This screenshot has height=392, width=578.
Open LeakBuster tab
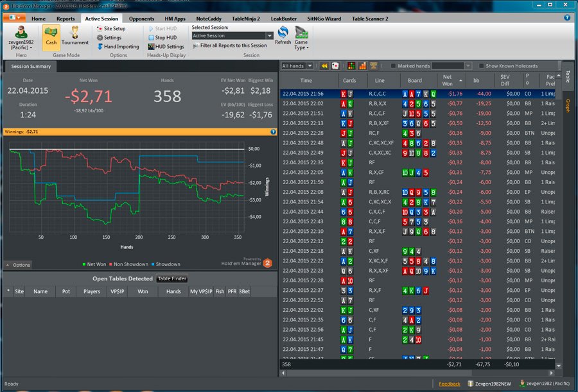point(284,19)
